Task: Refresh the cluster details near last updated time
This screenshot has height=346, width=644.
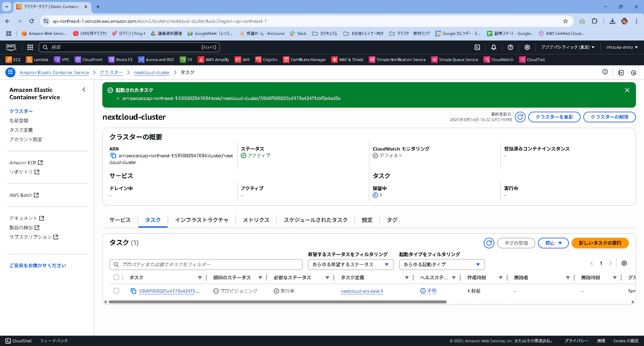Action: tap(520, 117)
